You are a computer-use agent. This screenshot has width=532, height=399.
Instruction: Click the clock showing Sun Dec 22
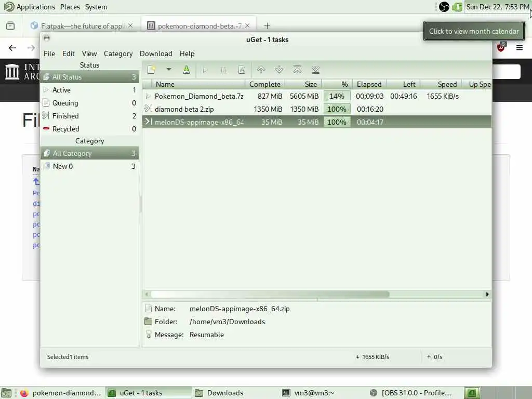(x=497, y=7)
